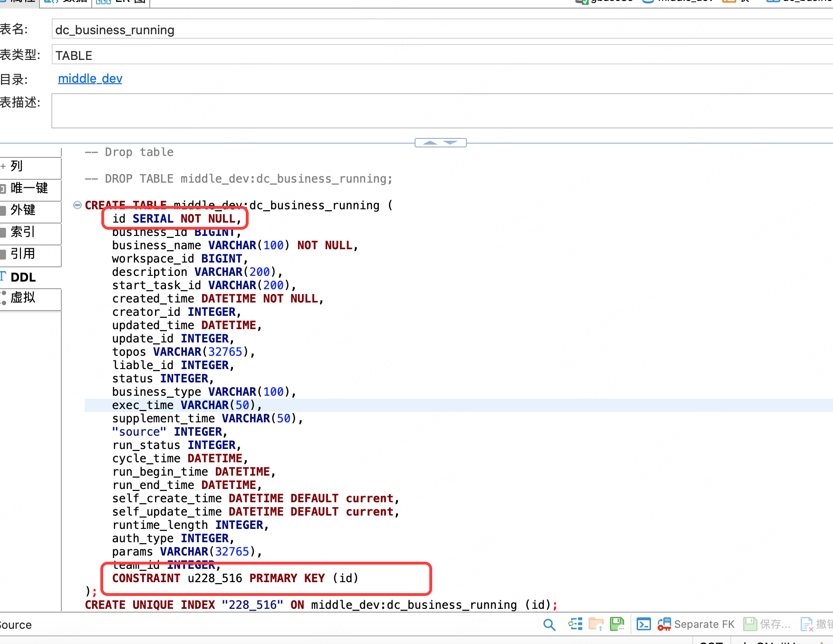
Task: Click the CONSTRAINT u228_516 PRIMARY KEY line
Action: [235, 578]
